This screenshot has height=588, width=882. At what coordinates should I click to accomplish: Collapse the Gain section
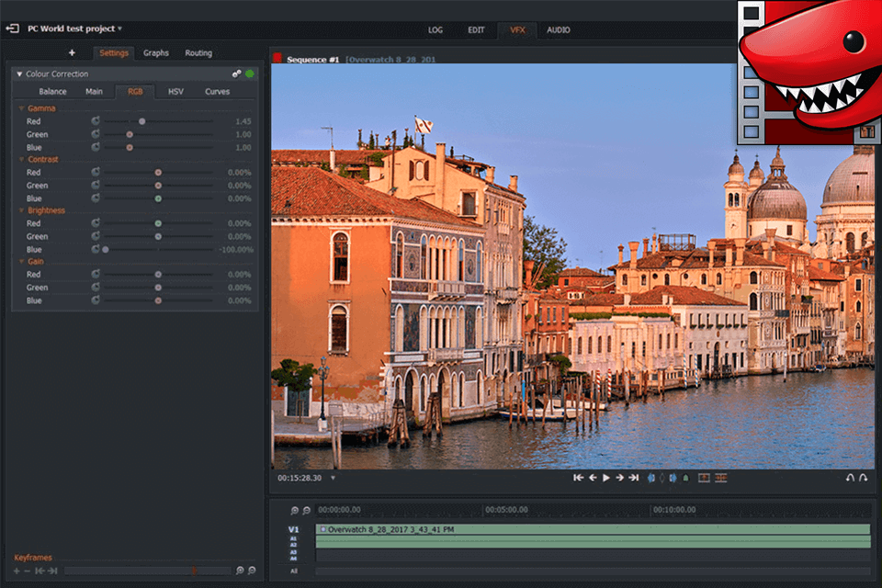(x=21, y=262)
